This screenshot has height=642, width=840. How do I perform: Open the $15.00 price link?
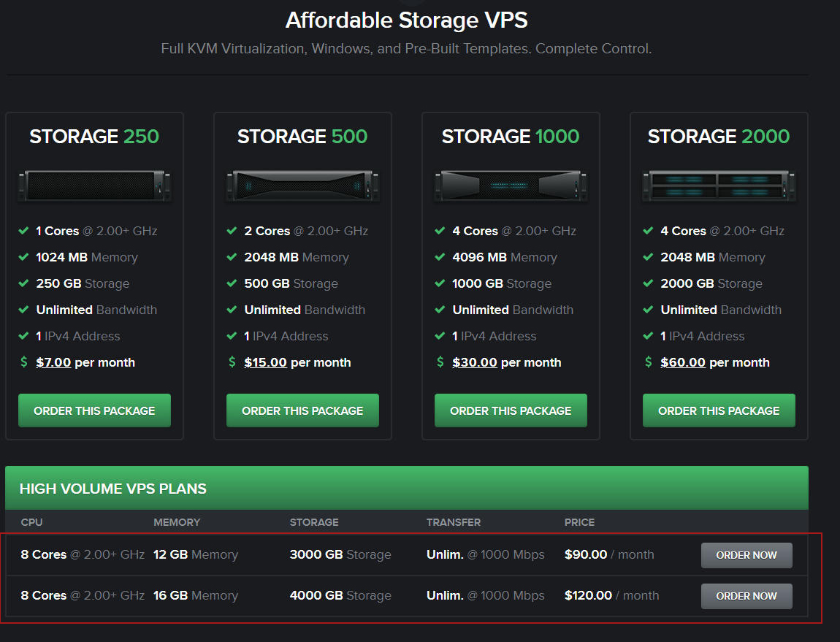(x=265, y=362)
